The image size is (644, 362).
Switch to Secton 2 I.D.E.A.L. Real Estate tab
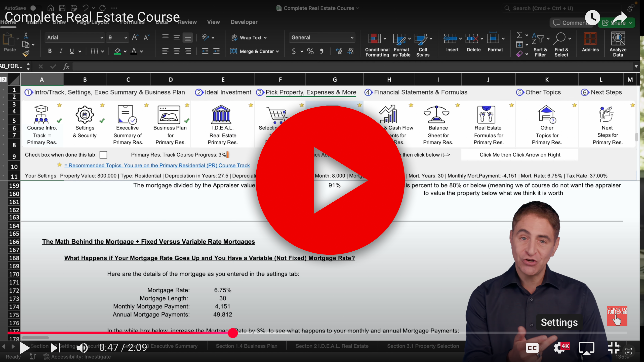(332, 346)
